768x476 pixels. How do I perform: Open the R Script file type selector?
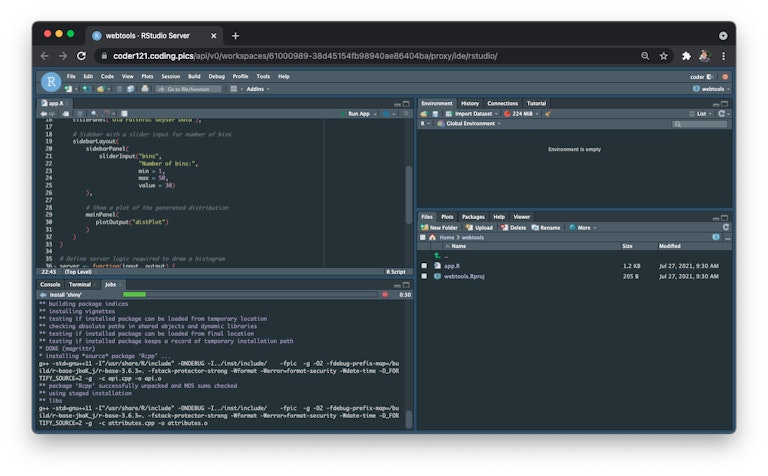pyautogui.click(x=396, y=272)
